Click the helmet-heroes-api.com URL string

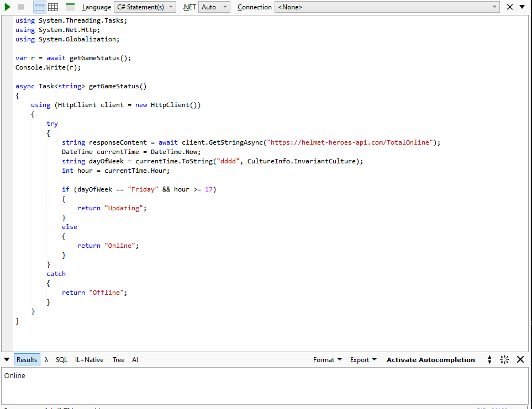coord(350,142)
